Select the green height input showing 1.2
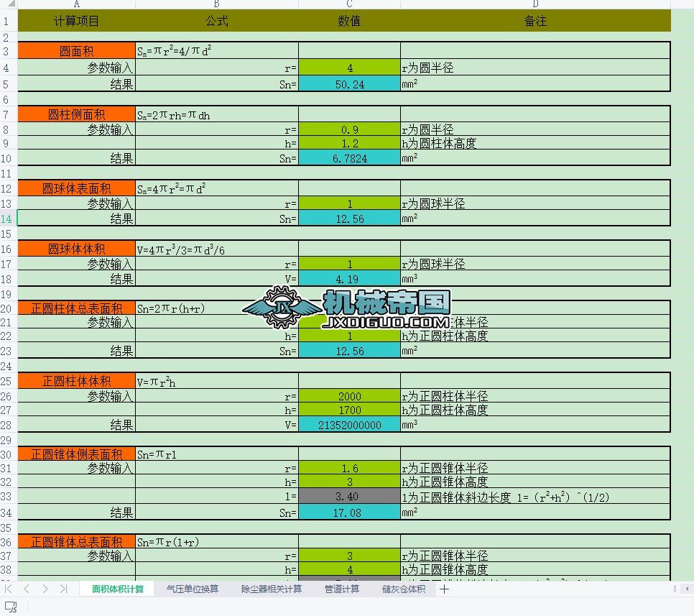The image size is (694, 616). [x=349, y=143]
